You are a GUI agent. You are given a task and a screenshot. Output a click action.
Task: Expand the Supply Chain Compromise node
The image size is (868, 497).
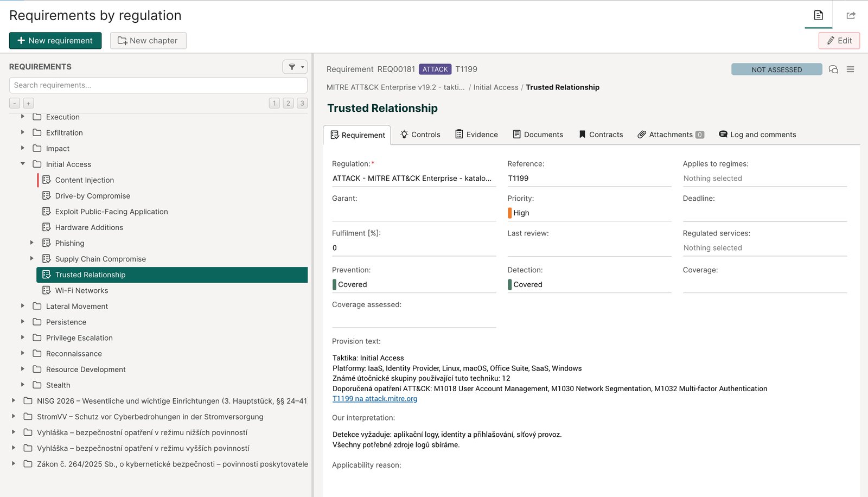click(31, 259)
